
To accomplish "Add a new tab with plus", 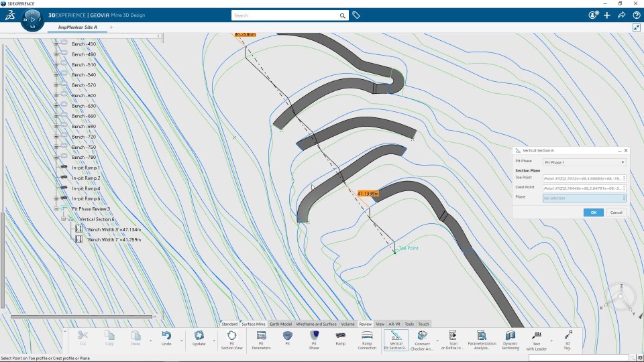I will 111,27.
